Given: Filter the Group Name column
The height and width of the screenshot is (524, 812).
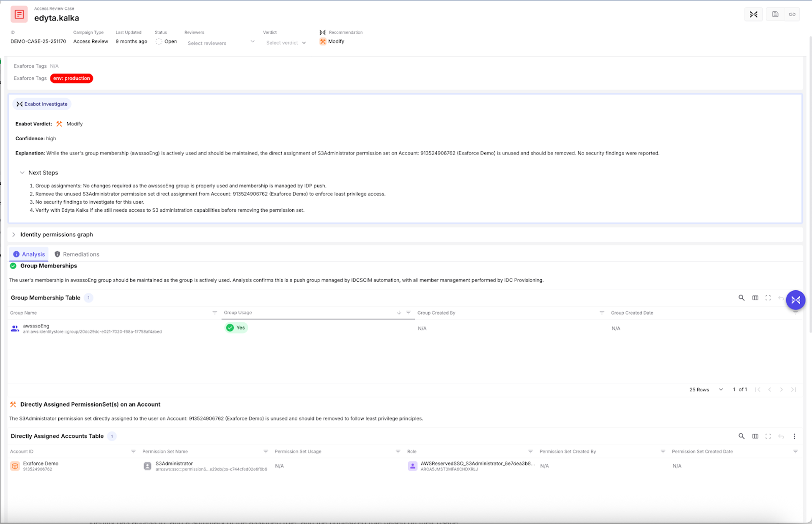Looking at the screenshot, I should [214, 313].
